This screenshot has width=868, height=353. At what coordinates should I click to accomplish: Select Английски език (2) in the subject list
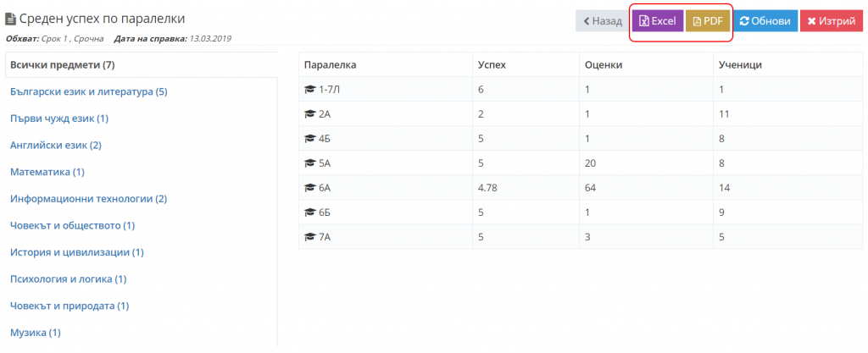(55, 145)
